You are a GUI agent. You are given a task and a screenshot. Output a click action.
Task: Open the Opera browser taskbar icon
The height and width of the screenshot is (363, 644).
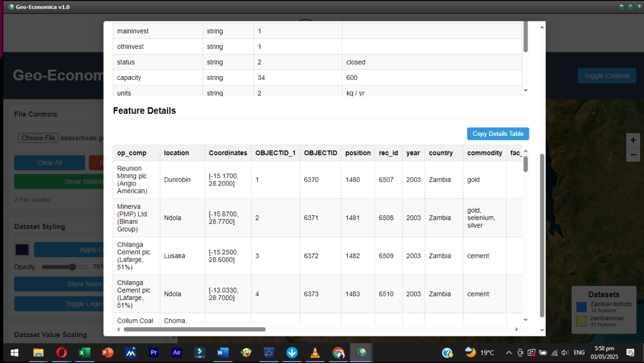(x=61, y=353)
